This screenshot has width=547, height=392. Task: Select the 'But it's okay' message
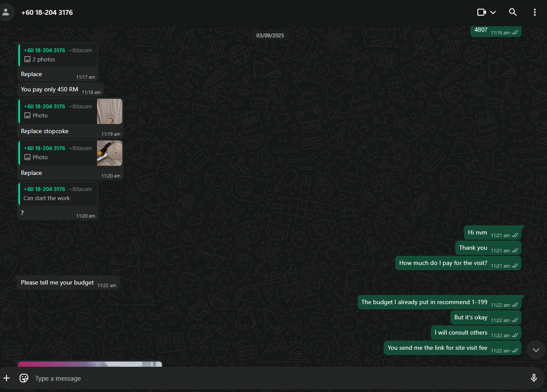(x=485, y=318)
